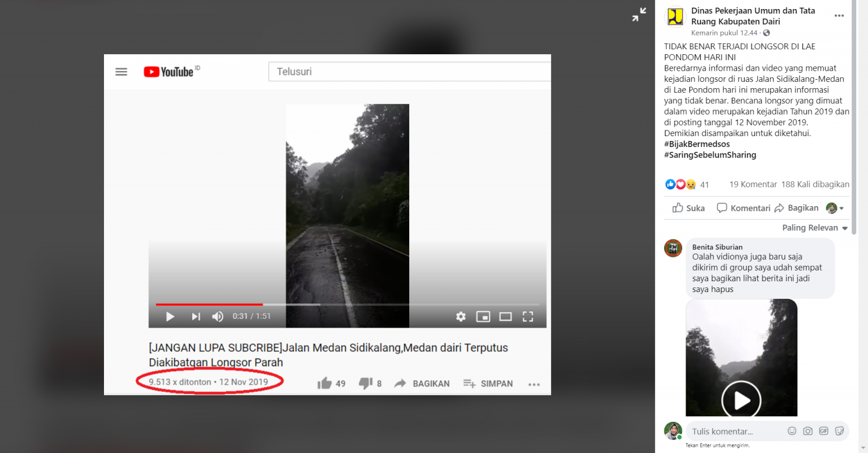Click Komentari to comment on post
The image size is (868, 453).
[x=743, y=208]
